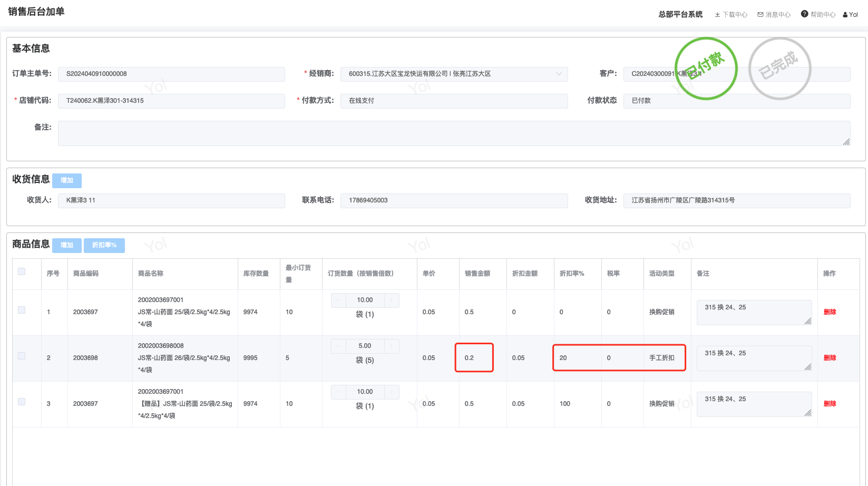Open the 店铺代码 store code selector

tap(171, 101)
